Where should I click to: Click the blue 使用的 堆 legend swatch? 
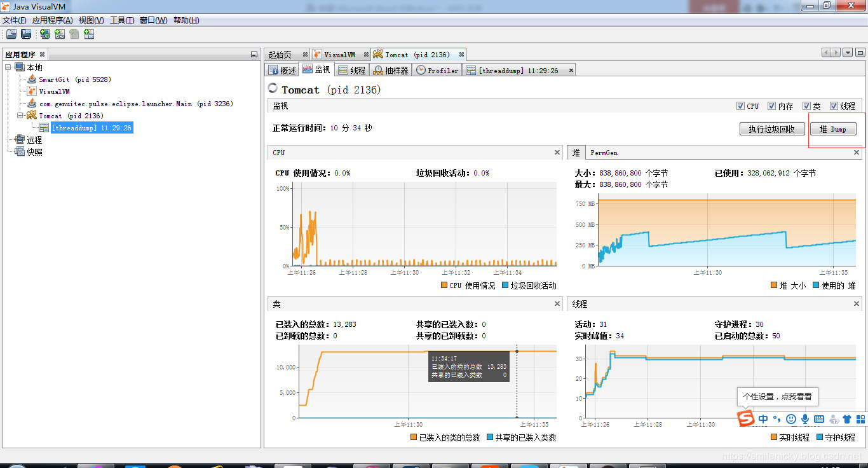[x=815, y=286]
